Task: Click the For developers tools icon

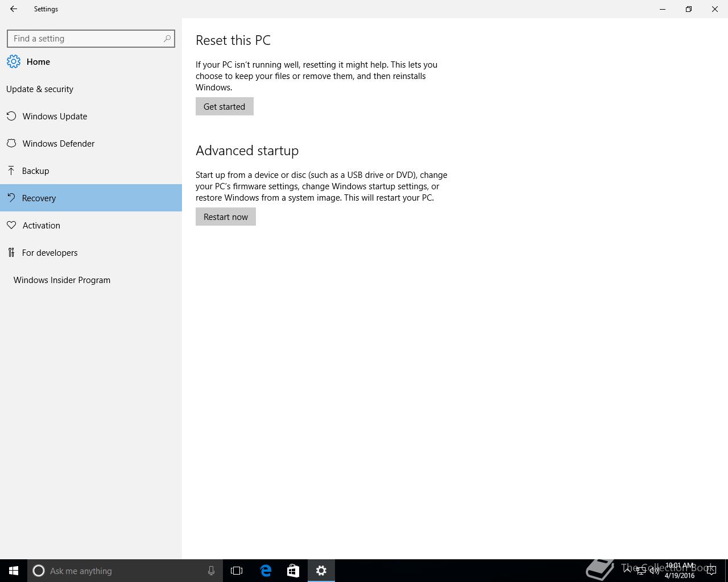Action: pyautogui.click(x=11, y=252)
